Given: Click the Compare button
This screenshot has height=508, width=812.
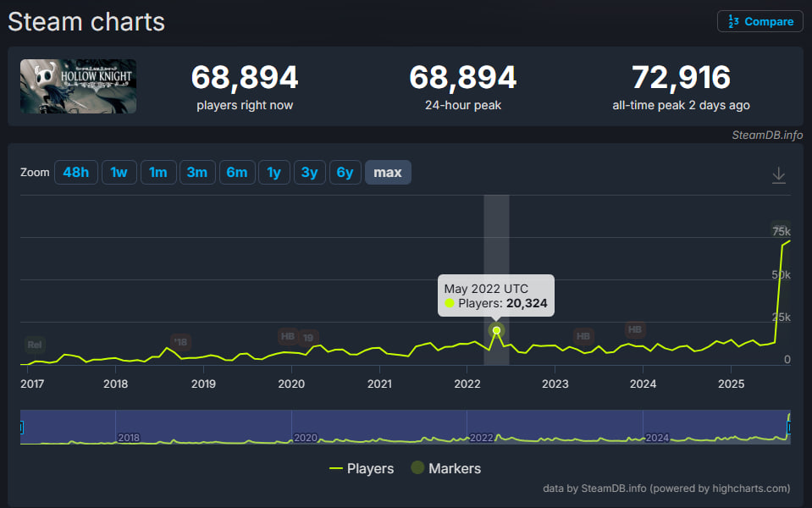Looking at the screenshot, I should tap(760, 21).
